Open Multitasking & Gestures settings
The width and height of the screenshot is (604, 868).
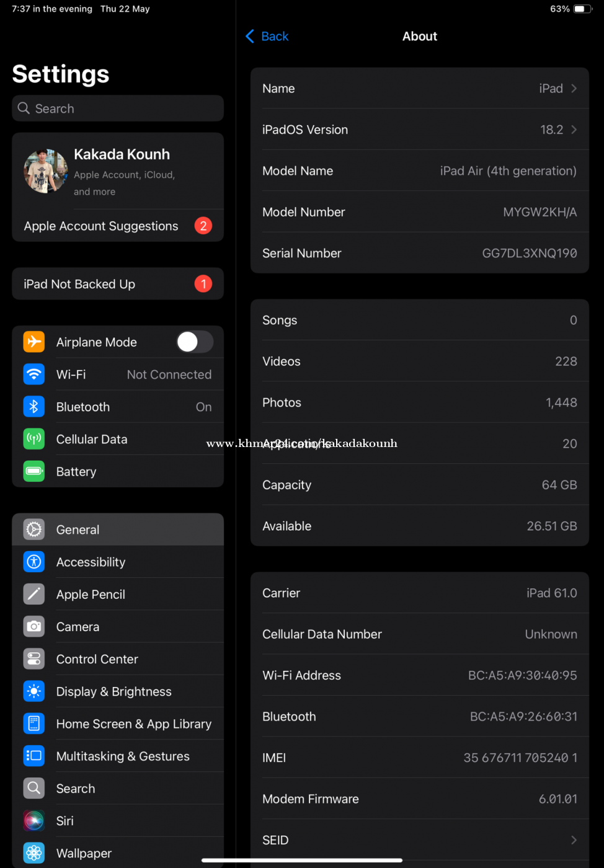click(118, 756)
